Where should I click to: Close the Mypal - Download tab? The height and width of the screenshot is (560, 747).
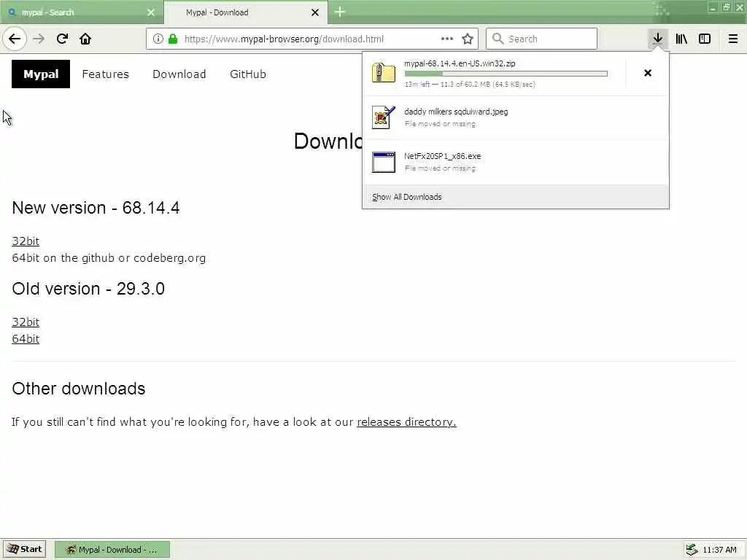pyautogui.click(x=315, y=12)
